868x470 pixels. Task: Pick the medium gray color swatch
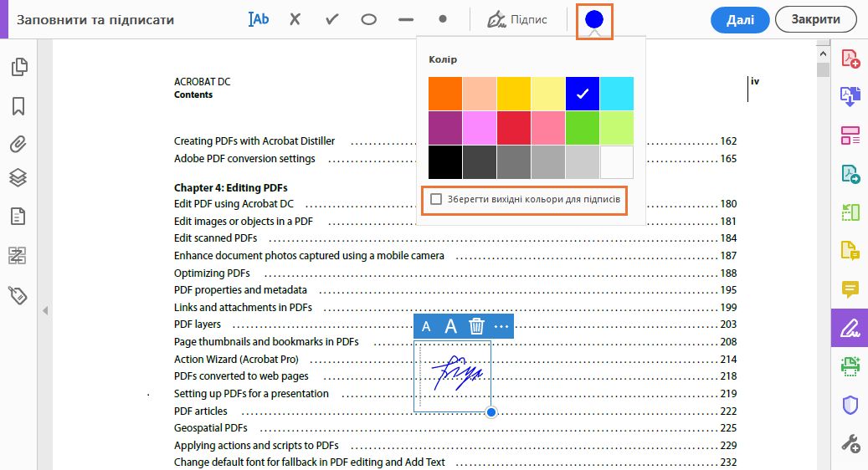click(x=514, y=162)
